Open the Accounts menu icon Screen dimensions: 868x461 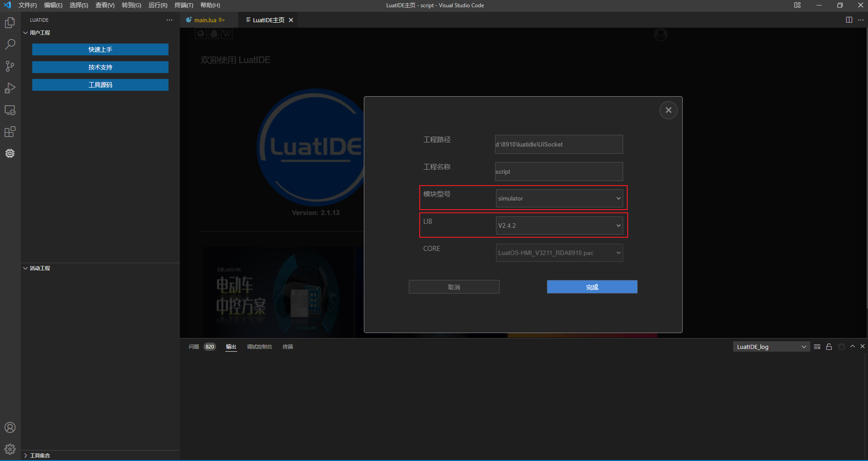pyautogui.click(x=10, y=427)
